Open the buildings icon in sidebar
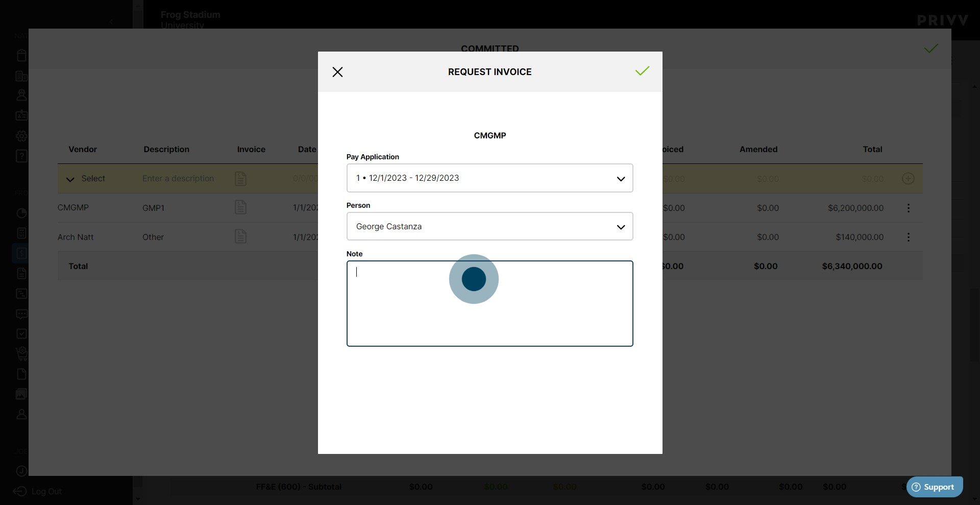Viewport: 980px width, 505px height. click(x=21, y=76)
